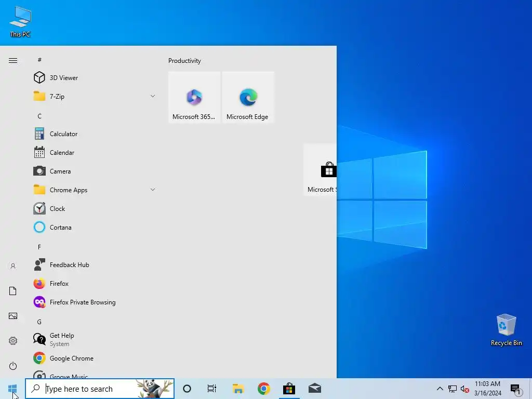Select the Recycle Bin desktop icon

[x=506, y=330]
